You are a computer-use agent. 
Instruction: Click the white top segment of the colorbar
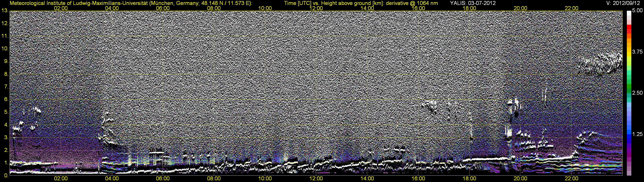pyautogui.click(x=629, y=13)
